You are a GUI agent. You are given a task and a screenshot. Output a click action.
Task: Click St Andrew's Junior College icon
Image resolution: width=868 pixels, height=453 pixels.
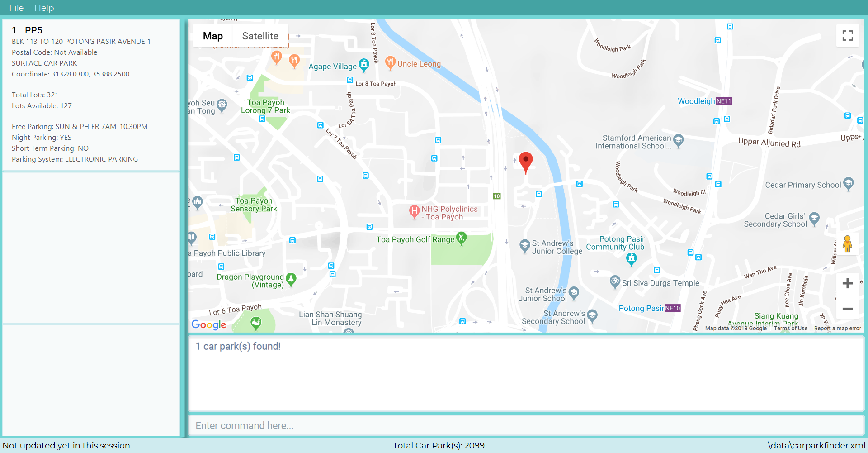(524, 246)
